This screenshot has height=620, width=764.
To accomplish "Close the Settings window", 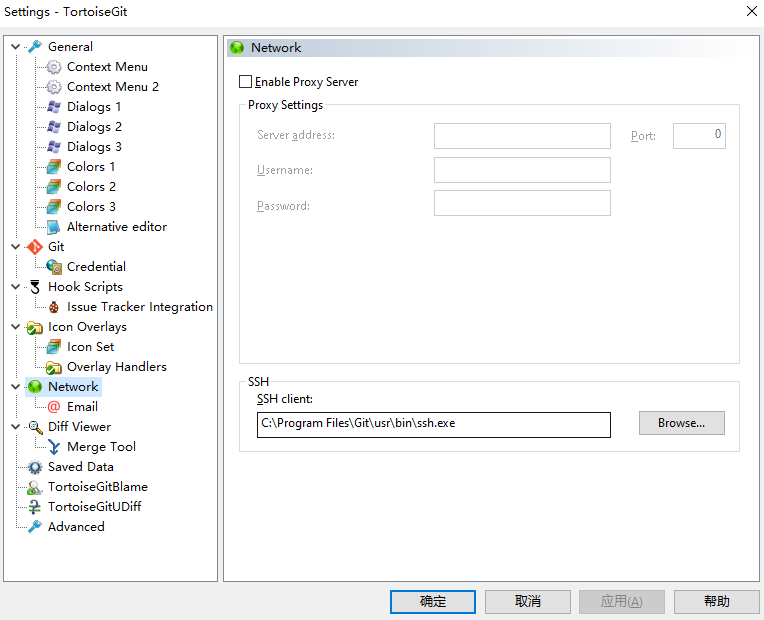I will 751,11.
